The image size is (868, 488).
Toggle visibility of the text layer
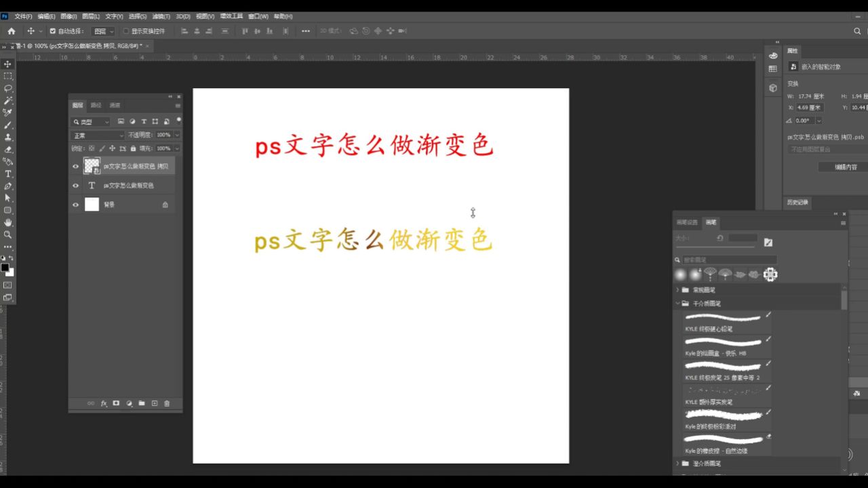coord(75,185)
